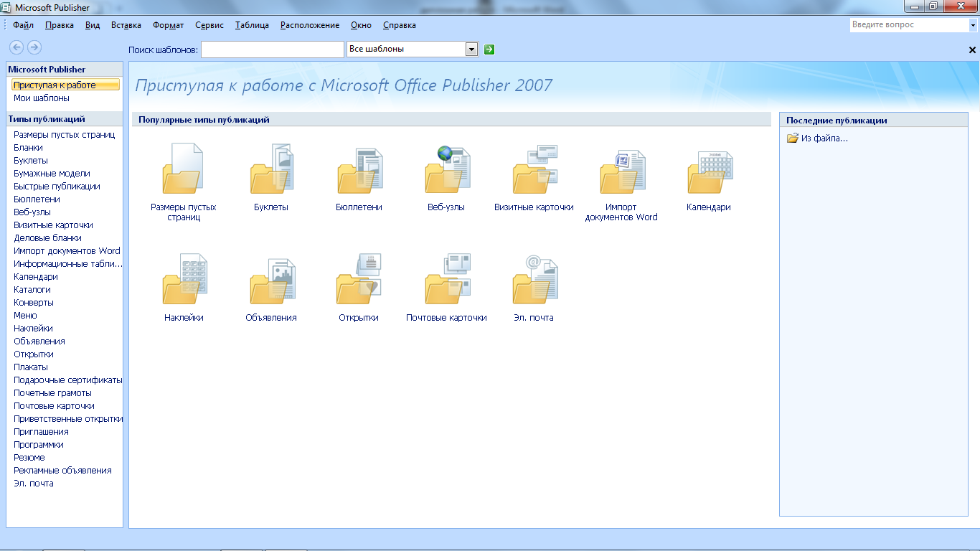
Task: Click the green search go arrow
Action: click(x=489, y=50)
